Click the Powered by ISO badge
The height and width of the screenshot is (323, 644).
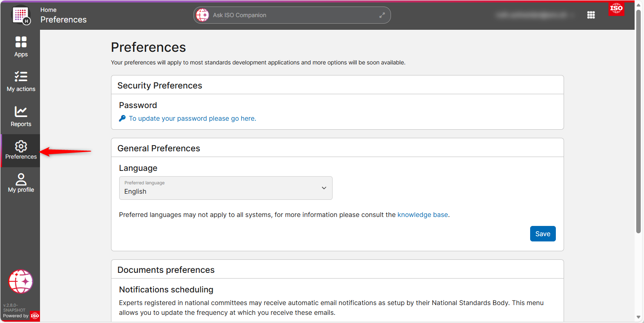[x=21, y=316]
